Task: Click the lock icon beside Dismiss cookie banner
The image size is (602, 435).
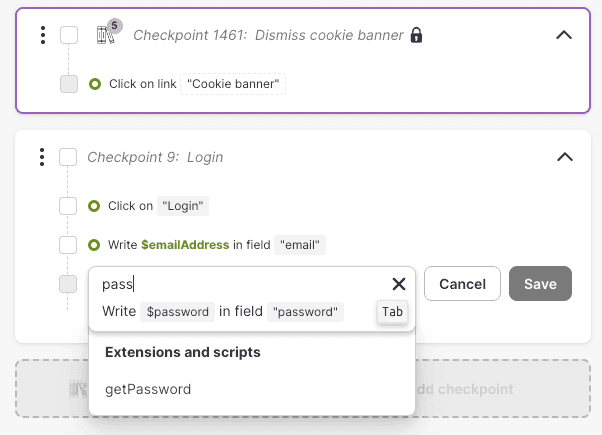Action: tap(416, 35)
